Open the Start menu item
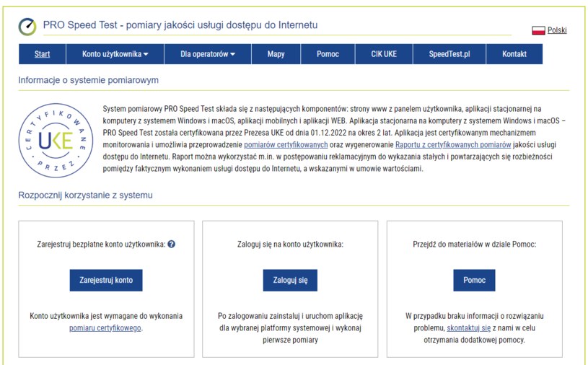This screenshot has height=365, width=588. pyautogui.click(x=42, y=54)
